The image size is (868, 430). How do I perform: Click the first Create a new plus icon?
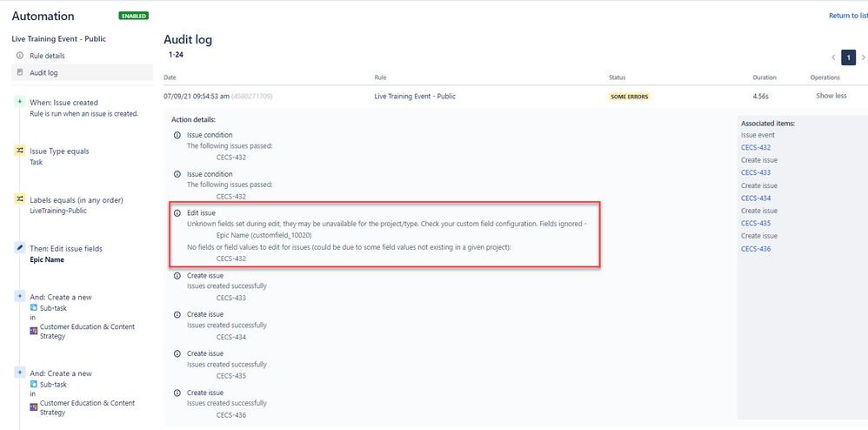[x=19, y=297]
